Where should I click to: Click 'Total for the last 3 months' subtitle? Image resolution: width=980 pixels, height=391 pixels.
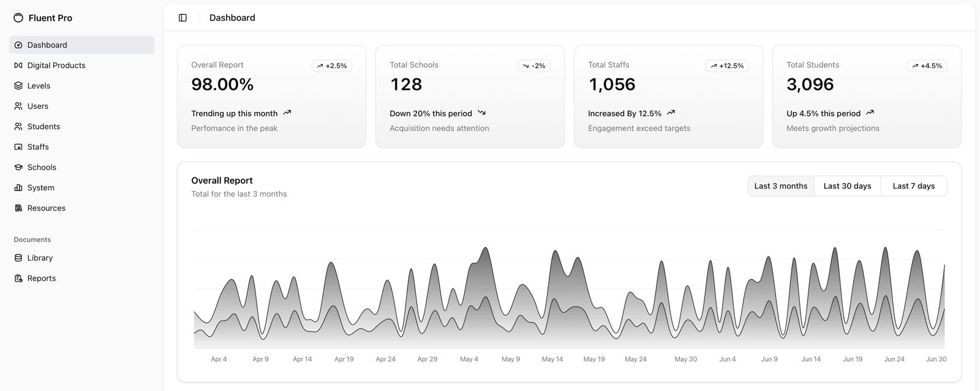239,194
